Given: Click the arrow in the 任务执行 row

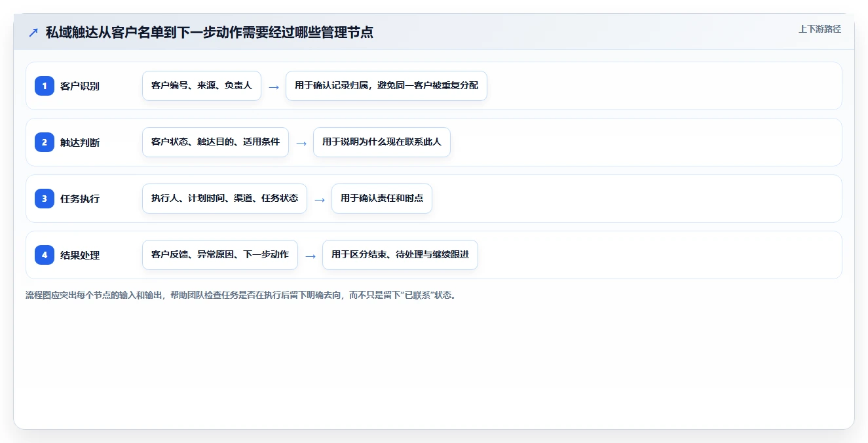Looking at the screenshot, I should [x=320, y=199].
